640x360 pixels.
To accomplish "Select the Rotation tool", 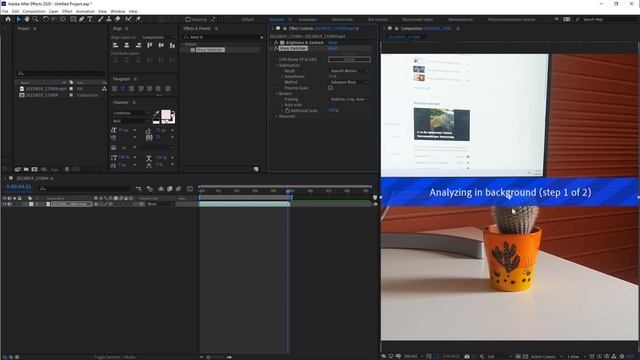I will click(46, 19).
